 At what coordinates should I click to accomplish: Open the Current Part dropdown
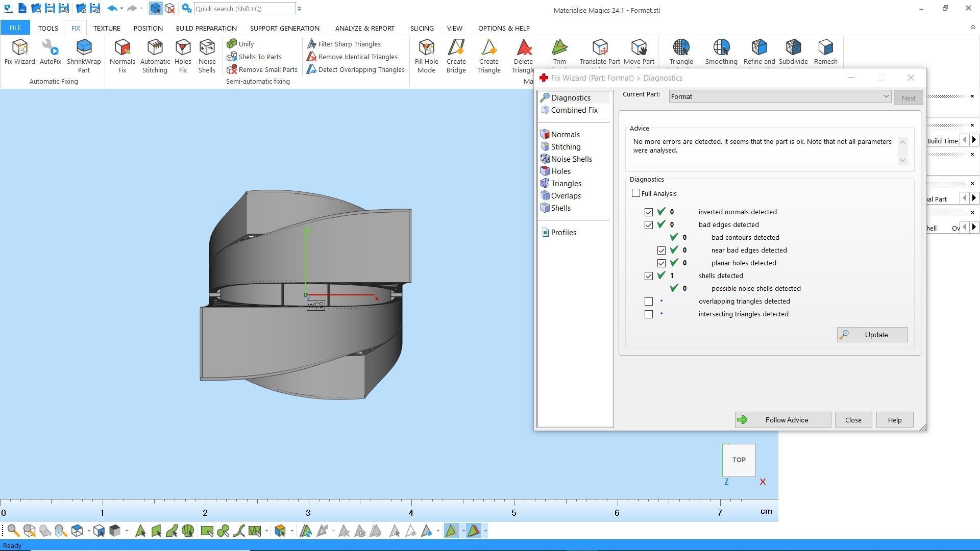tap(780, 96)
